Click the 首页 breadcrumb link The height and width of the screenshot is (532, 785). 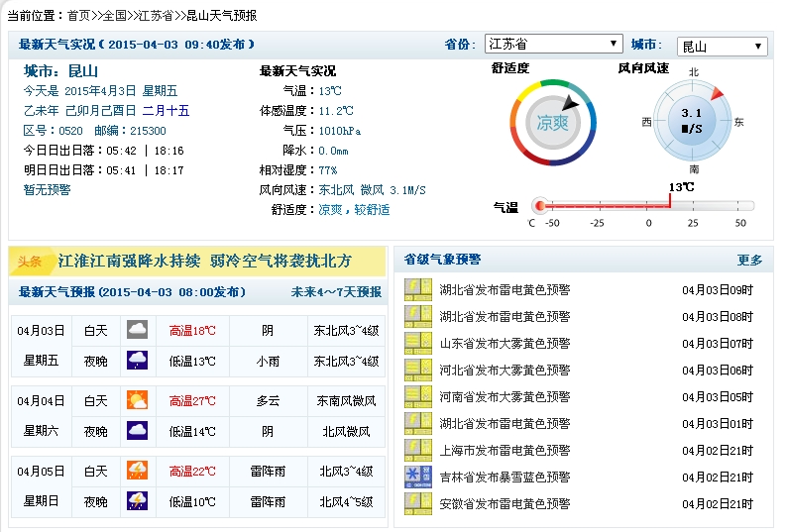click(78, 16)
